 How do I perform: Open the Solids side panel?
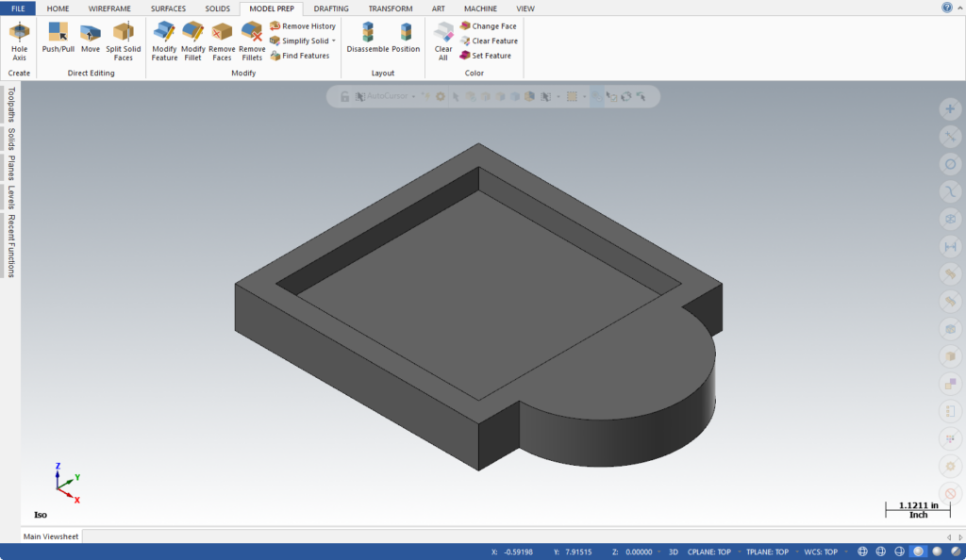[x=10, y=140]
